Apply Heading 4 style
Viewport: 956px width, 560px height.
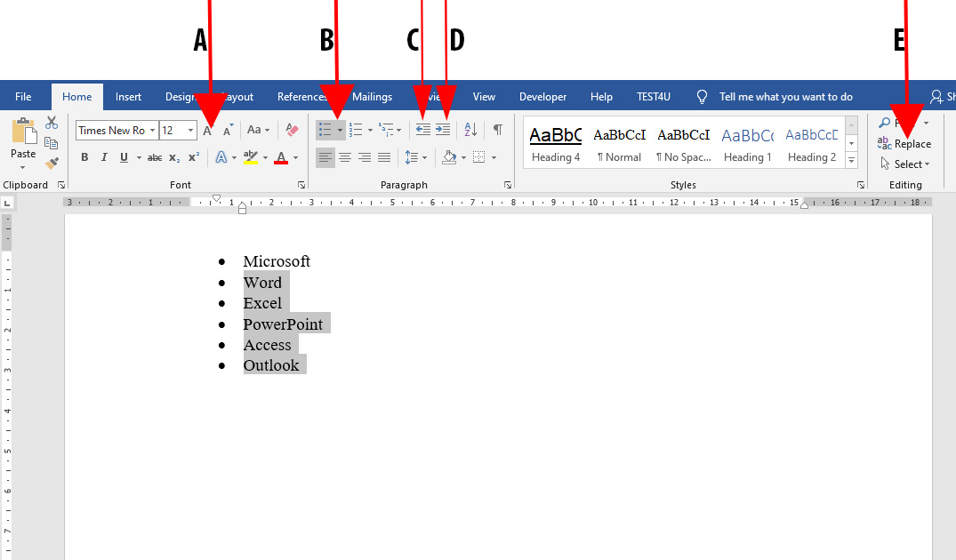point(556,144)
